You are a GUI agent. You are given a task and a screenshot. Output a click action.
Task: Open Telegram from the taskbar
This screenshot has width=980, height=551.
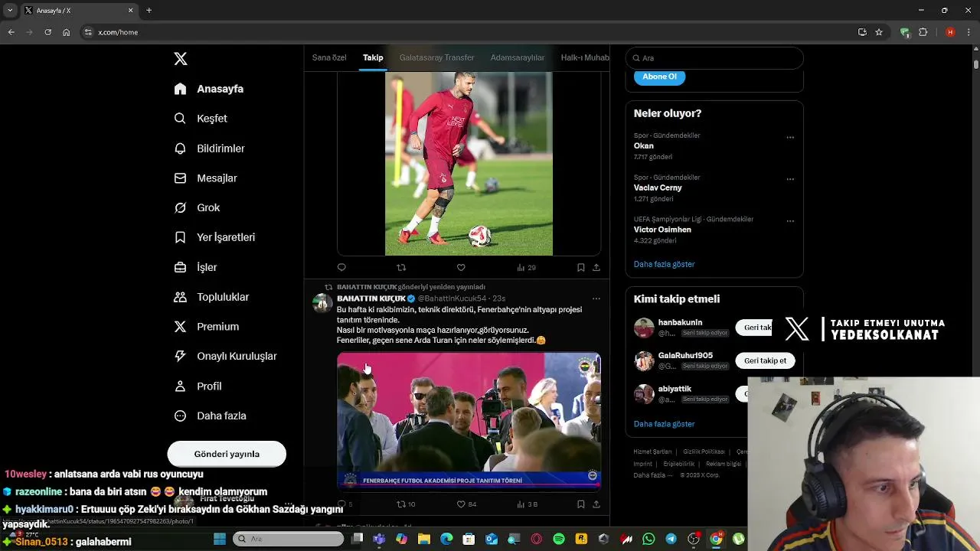(x=671, y=540)
